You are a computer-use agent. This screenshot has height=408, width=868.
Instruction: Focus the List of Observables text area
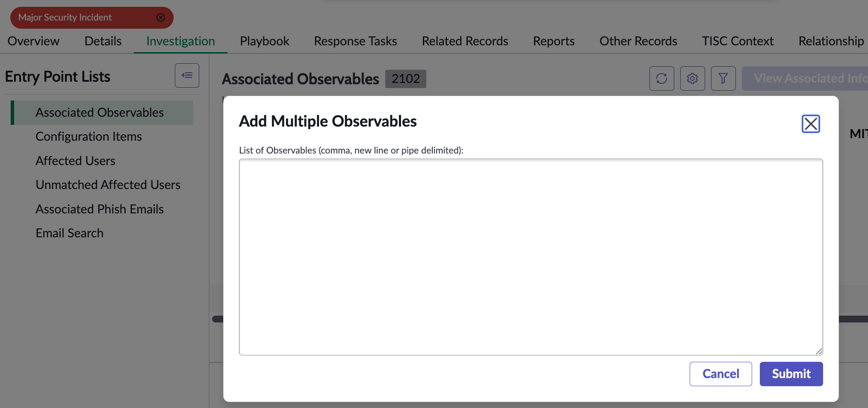[x=531, y=257]
